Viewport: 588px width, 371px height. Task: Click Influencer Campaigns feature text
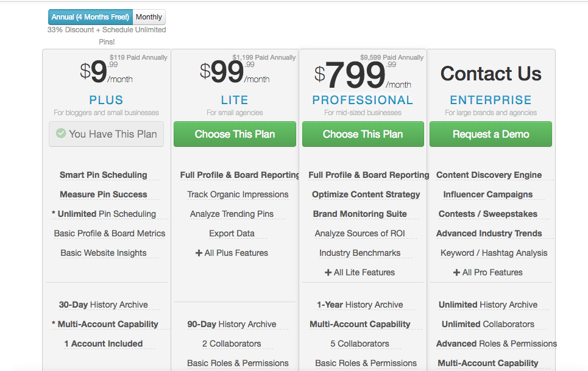(488, 194)
